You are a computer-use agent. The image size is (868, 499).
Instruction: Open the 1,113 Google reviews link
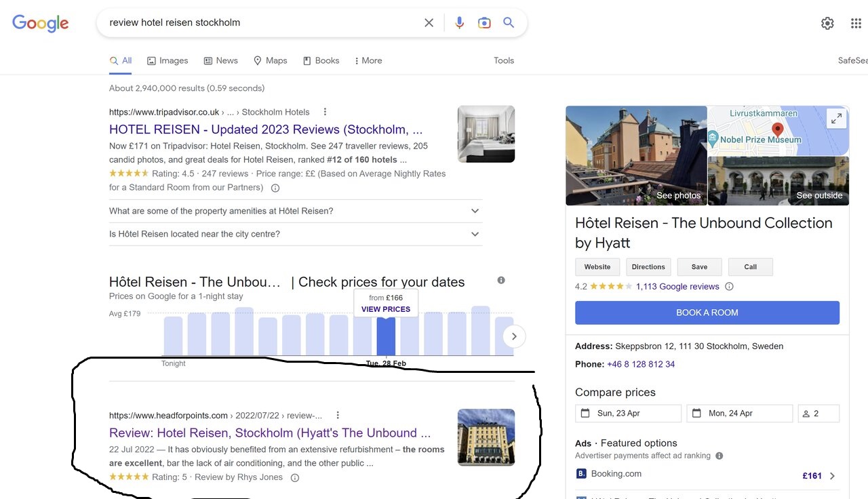pyautogui.click(x=677, y=287)
